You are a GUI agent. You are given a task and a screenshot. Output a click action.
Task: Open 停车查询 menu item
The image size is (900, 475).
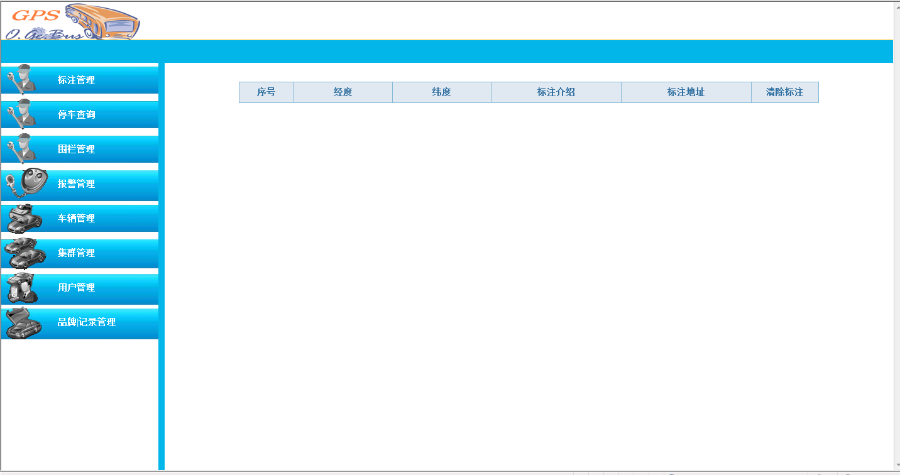[x=79, y=114]
